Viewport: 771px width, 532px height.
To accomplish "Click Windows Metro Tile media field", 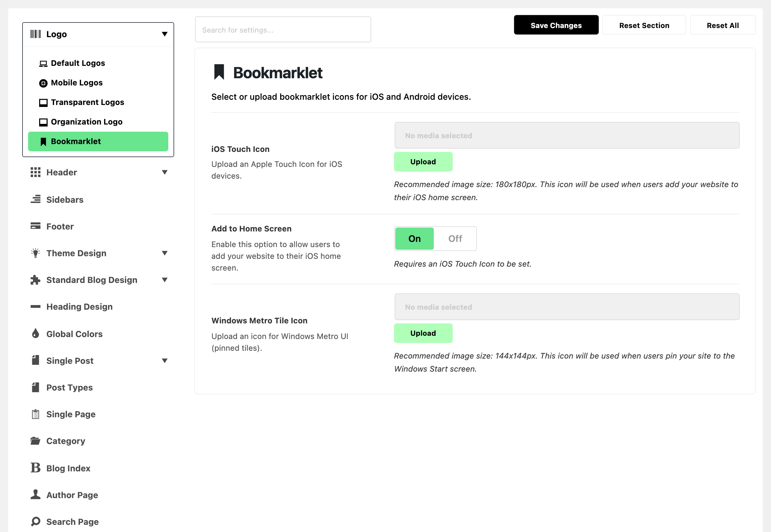I will tap(567, 307).
